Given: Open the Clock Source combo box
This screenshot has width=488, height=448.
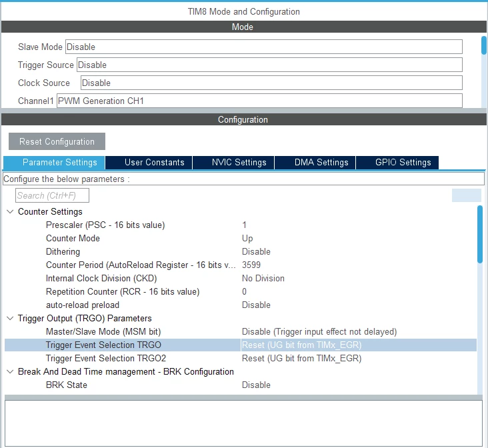Looking at the screenshot, I should tap(271, 83).
